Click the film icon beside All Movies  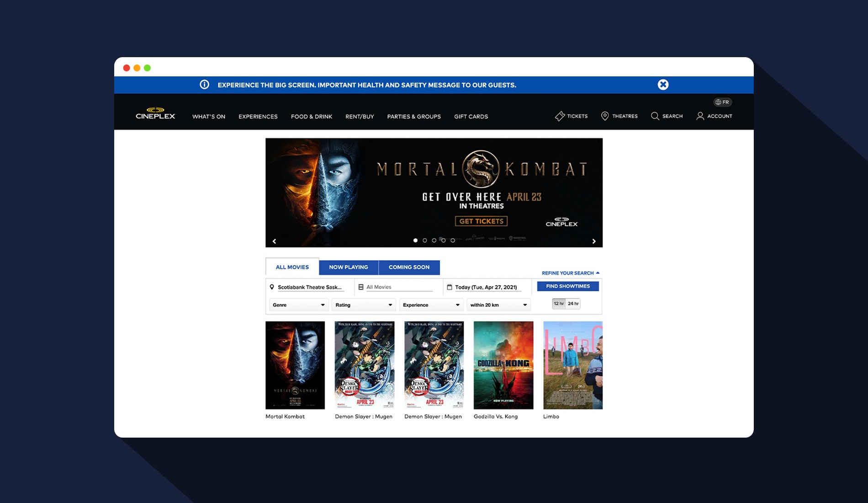point(361,287)
